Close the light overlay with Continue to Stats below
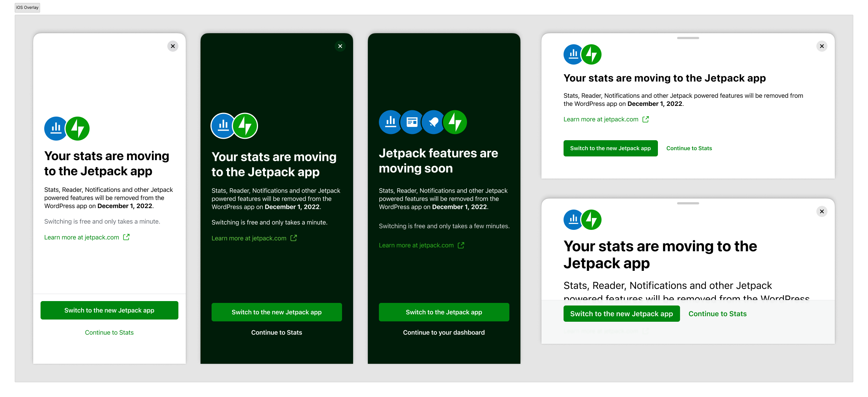868x397 pixels. (173, 46)
